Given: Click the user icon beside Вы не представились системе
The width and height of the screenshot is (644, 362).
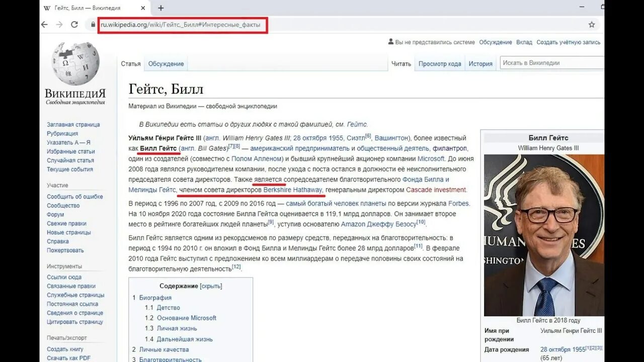Looking at the screenshot, I should click(391, 42).
